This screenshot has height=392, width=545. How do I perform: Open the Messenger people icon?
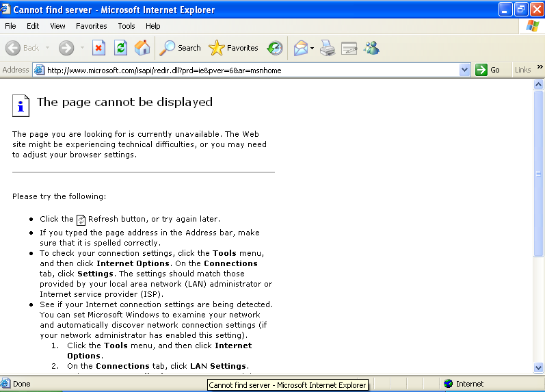coord(371,48)
